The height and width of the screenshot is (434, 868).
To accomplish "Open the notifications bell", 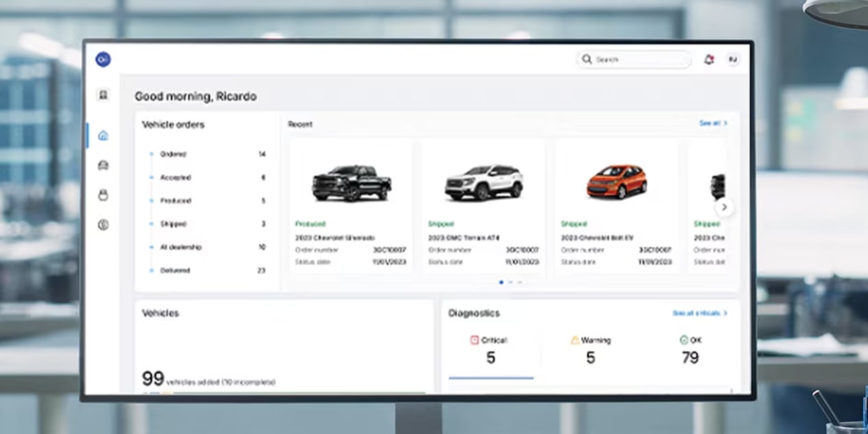I will (x=709, y=60).
